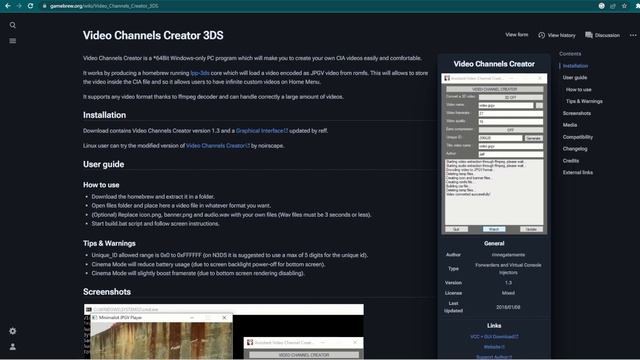This screenshot has width=640, height=360.
Task: Open the screenshot image under Screenshots heading
Action: click(224, 331)
